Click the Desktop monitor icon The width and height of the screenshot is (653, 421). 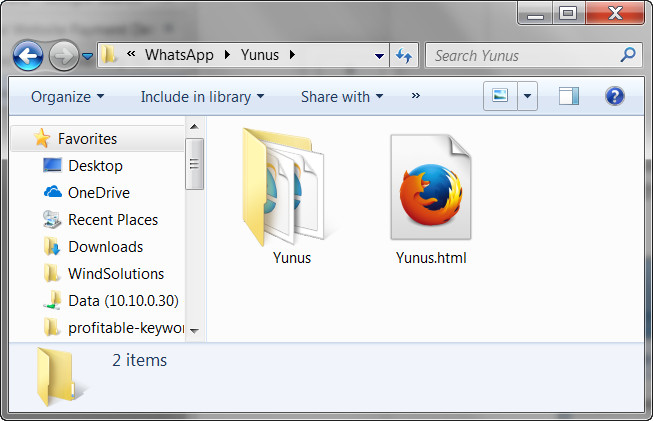[x=52, y=165]
